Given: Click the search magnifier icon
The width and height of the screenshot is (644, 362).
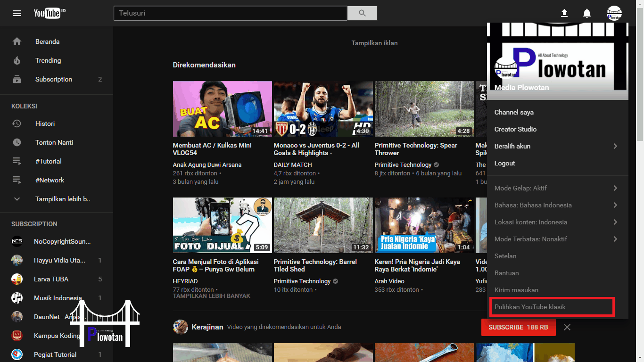Looking at the screenshot, I should click(x=362, y=13).
